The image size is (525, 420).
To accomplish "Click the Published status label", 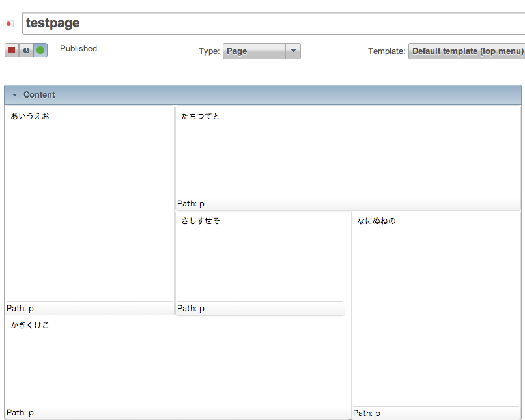I will pos(78,49).
